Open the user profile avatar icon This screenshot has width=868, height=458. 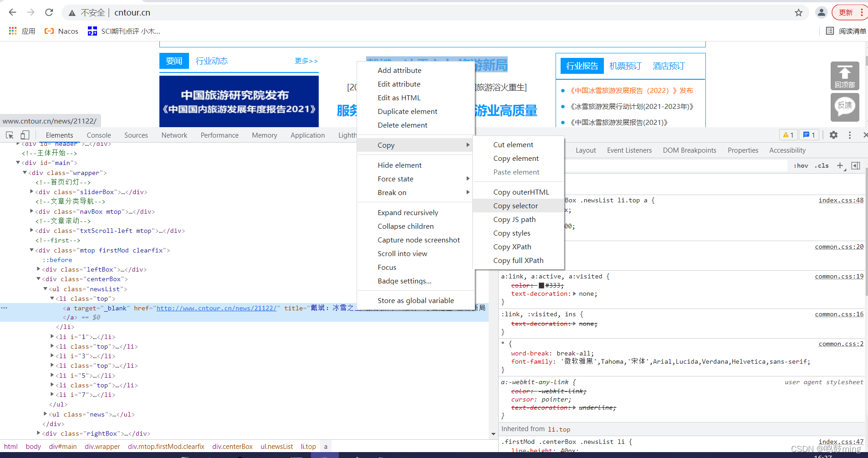click(821, 12)
